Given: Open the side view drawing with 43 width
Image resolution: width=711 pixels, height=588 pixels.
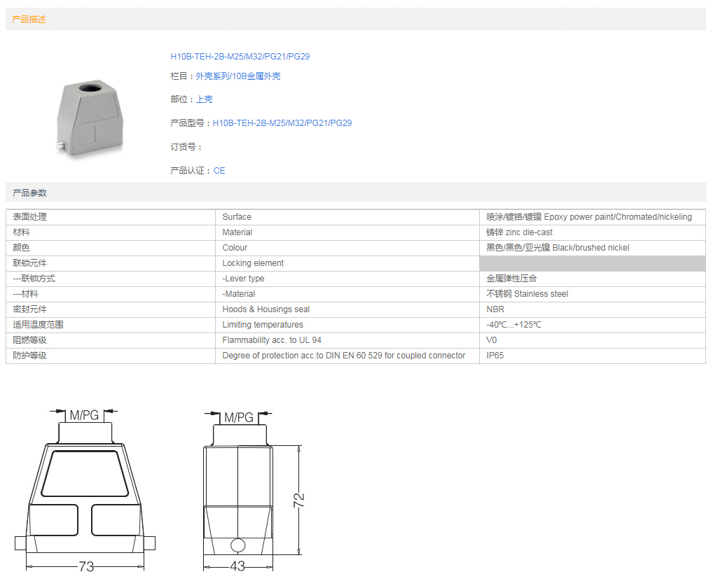Looking at the screenshot, I should (238, 490).
